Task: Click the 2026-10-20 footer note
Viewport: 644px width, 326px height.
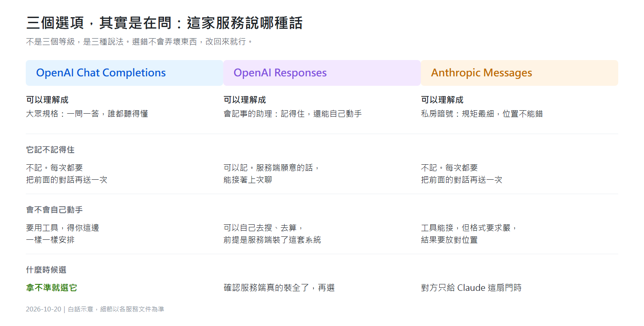Action: 95,309
